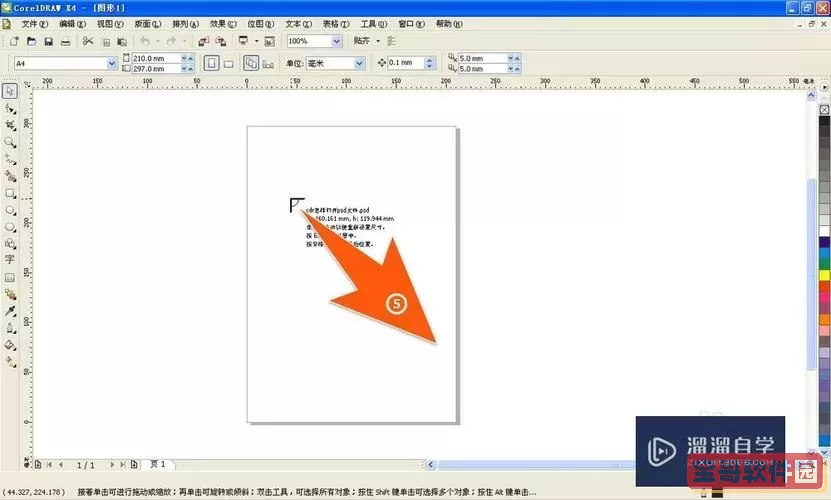Open the 工具 (Tools) menu

374,24
